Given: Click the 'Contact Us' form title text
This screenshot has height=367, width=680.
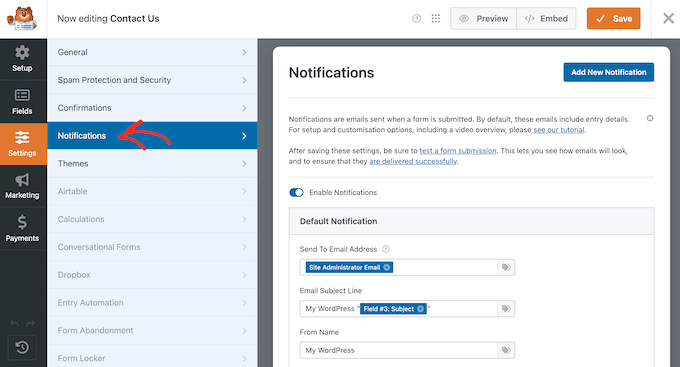Looking at the screenshot, I should pyautogui.click(x=134, y=18).
